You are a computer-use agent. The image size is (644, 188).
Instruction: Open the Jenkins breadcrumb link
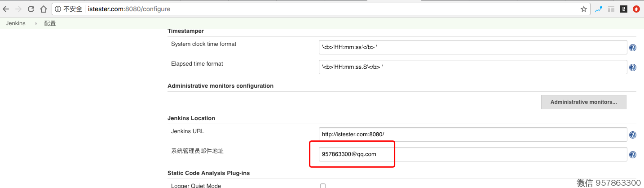click(x=15, y=23)
